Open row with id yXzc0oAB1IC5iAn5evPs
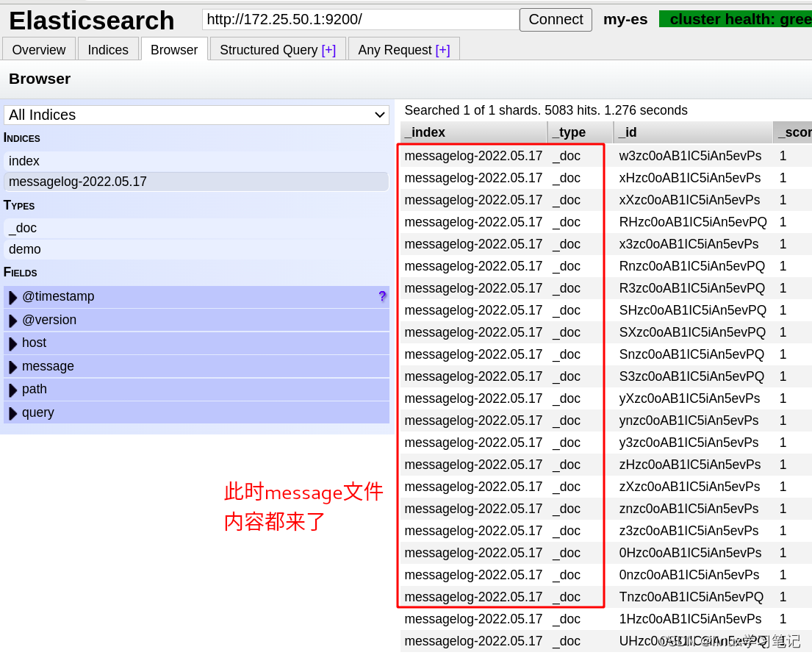The image size is (812, 655). [606, 398]
